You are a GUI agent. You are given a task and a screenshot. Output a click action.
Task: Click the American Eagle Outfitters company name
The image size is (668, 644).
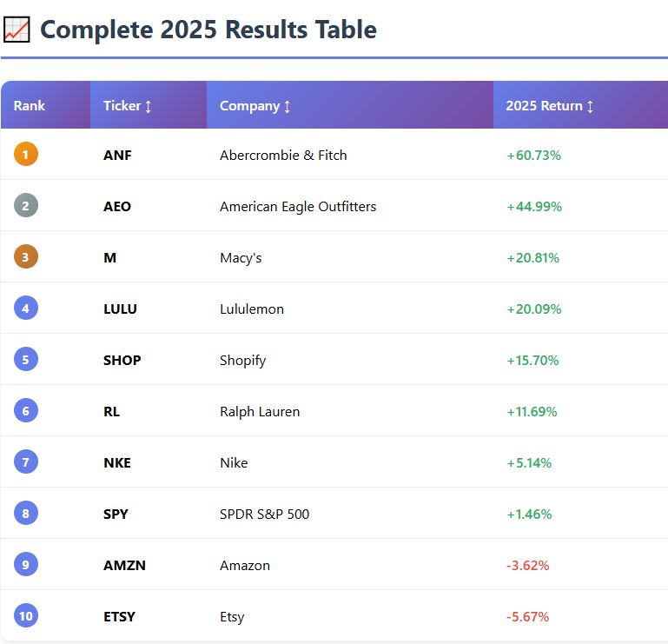pos(298,207)
